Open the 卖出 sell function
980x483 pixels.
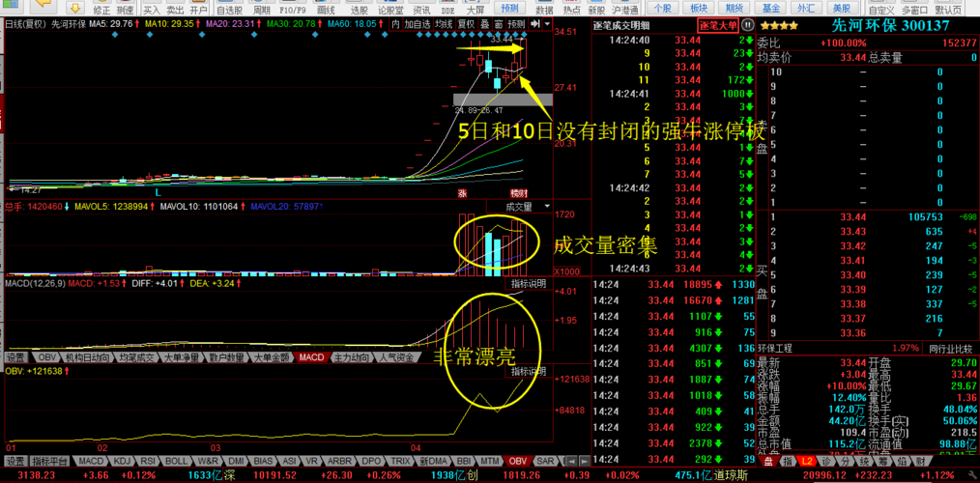175,8
